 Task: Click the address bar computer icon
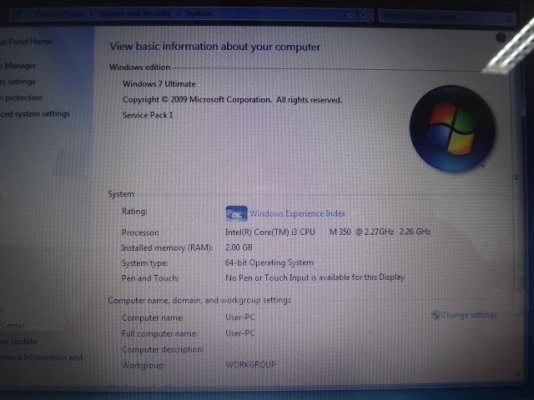(16, 14)
